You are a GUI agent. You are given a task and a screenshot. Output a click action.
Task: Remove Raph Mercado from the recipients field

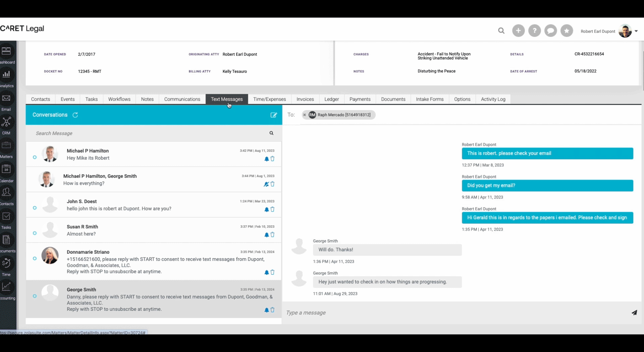(305, 115)
